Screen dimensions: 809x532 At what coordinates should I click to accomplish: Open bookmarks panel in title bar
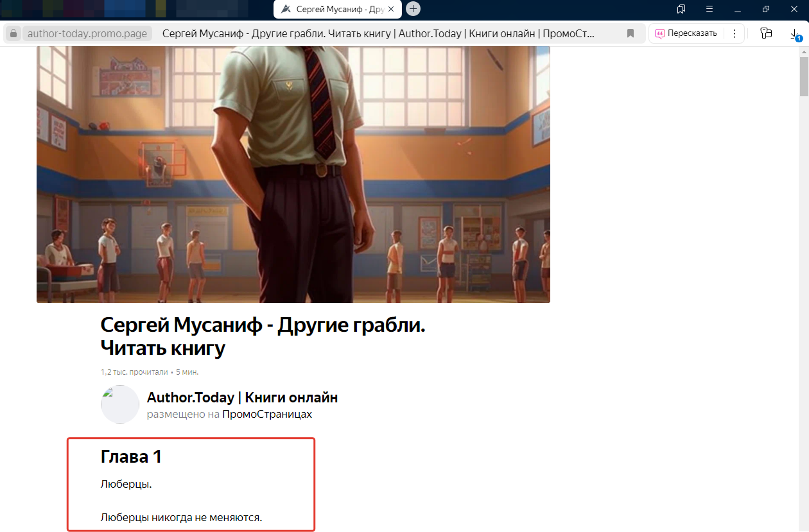(681, 9)
